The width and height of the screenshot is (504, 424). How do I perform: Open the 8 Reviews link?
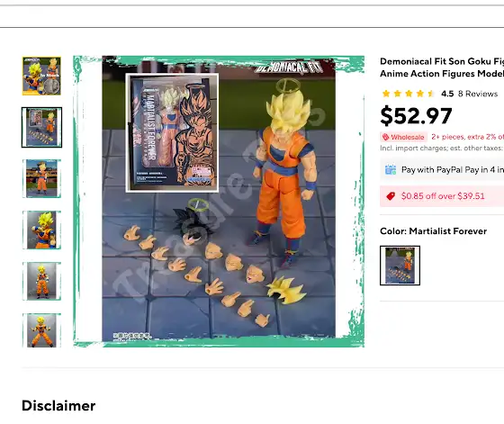click(x=478, y=94)
